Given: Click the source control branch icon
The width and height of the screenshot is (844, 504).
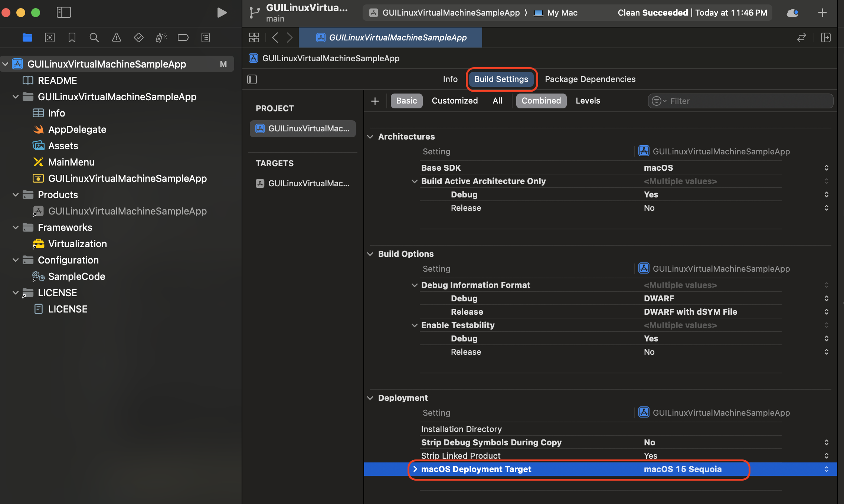Looking at the screenshot, I should click(255, 13).
